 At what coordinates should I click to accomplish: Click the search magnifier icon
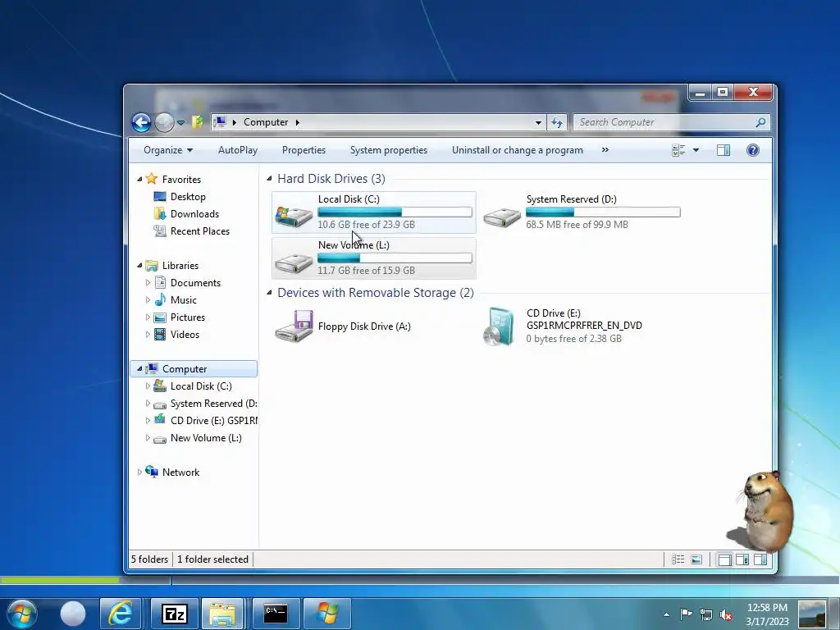coord(760,122)
